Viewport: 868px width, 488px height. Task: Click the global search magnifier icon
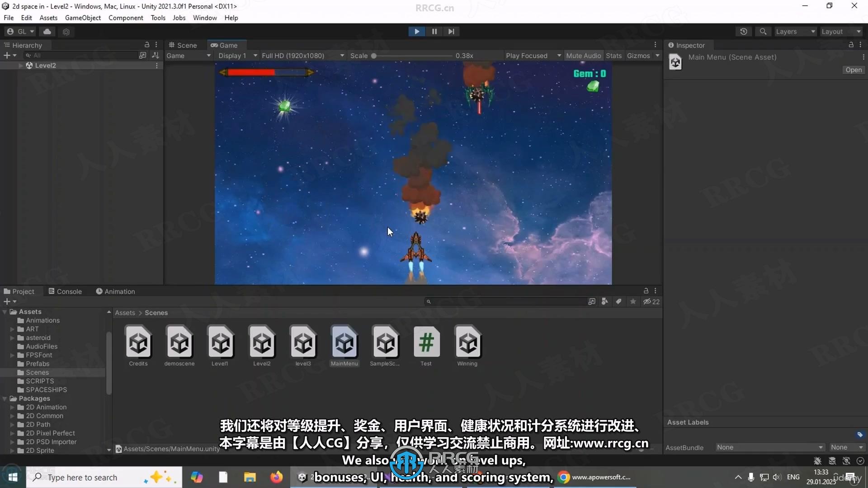pyautogui.click(x=763, y=31)
